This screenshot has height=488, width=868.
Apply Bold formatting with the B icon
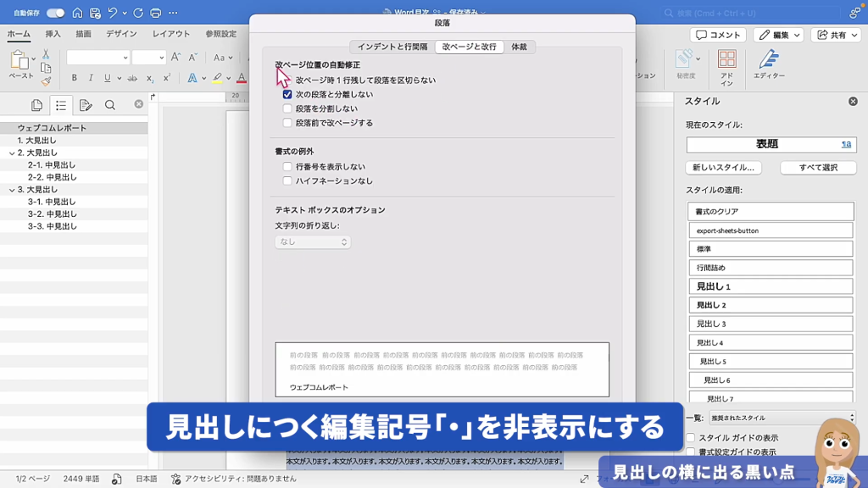coord(75,78)
